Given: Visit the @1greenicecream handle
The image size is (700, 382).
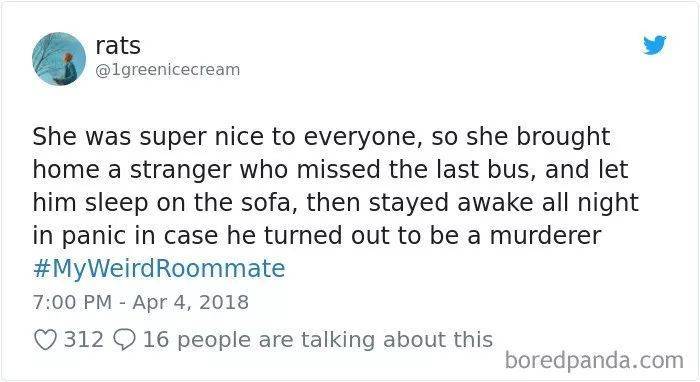Looking at the screenshot, I should [x=168, y=70].
